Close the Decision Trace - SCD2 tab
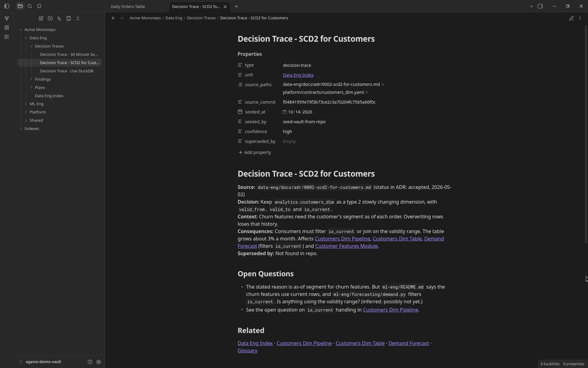The image size is (588, 368). (225, 6)
